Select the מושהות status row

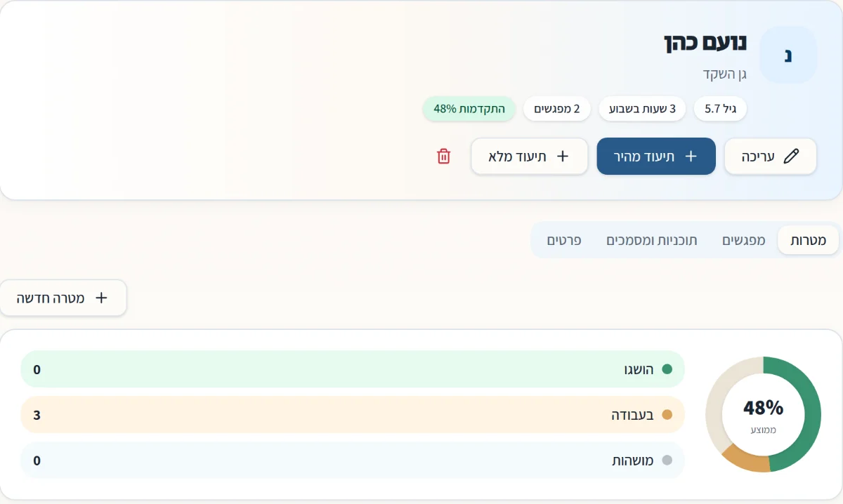click(353, 460)
